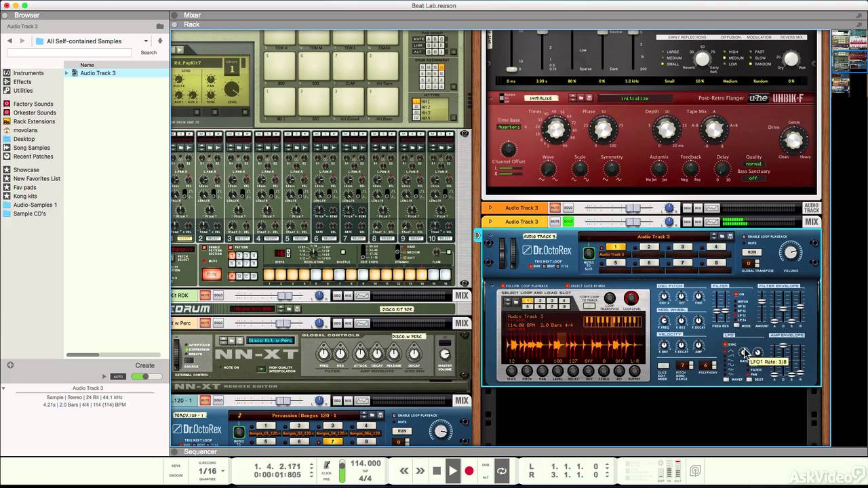Start playback with the Play button
Viewport: 868px width, 488px height.
[x=452, y=470]
